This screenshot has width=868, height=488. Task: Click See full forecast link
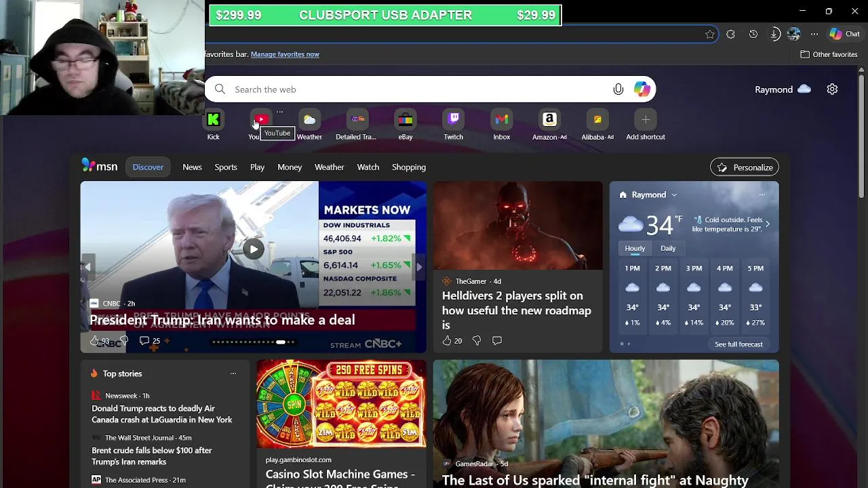[x=738, y=344]
